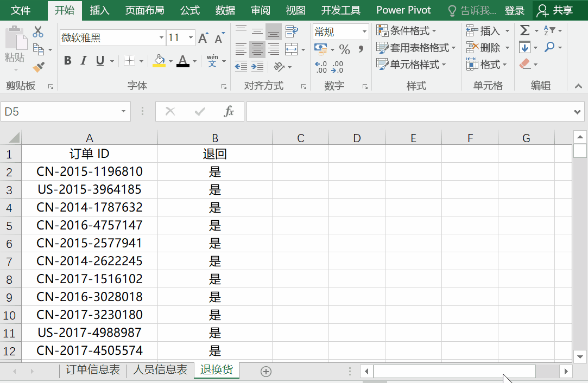Click the wén phonetic guide icon
Image resolution: width=588 pixels, height=383 pixels.
tap(212, 60)
